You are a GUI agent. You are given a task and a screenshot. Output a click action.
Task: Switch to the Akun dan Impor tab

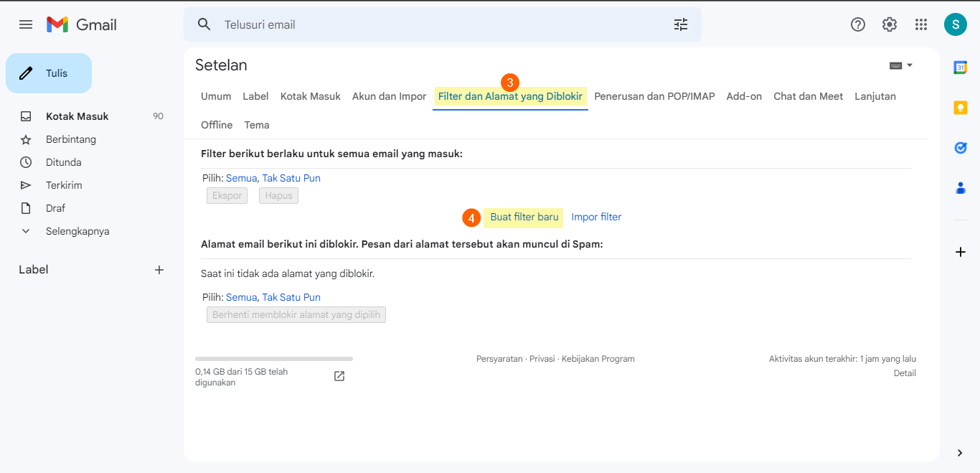point(389,96)
